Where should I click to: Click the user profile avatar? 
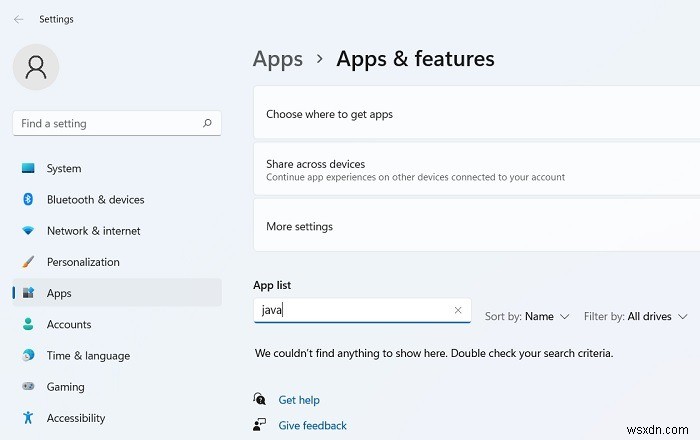(36, 67)
